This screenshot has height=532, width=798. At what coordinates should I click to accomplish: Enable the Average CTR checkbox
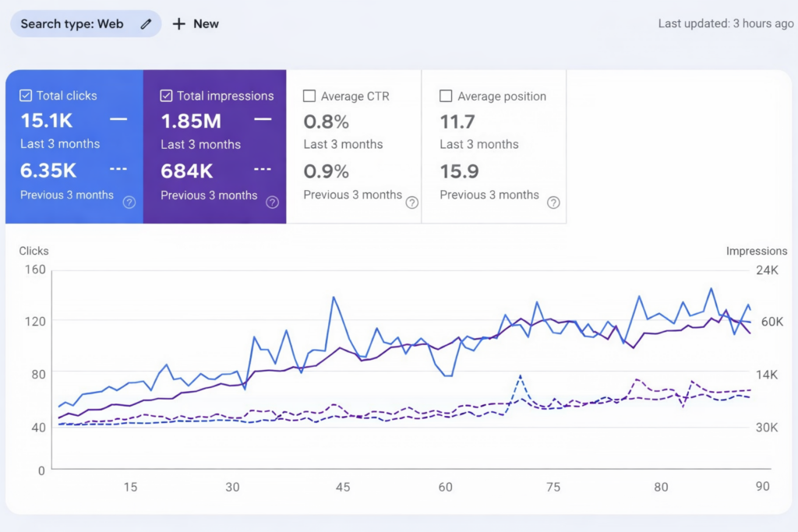pyautogui.click(x=309, y=97)
